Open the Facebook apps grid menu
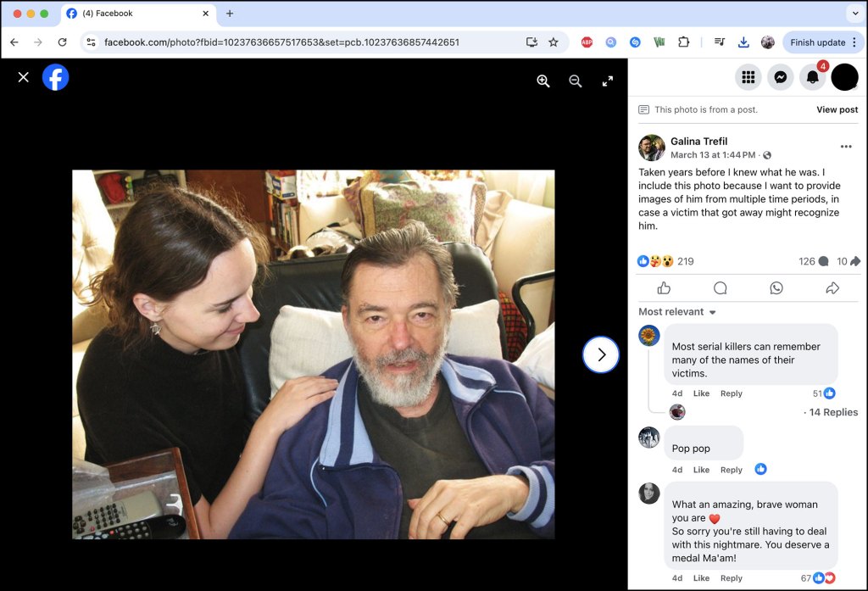Screen dimensions: 868x591 [x=748, y=76]
